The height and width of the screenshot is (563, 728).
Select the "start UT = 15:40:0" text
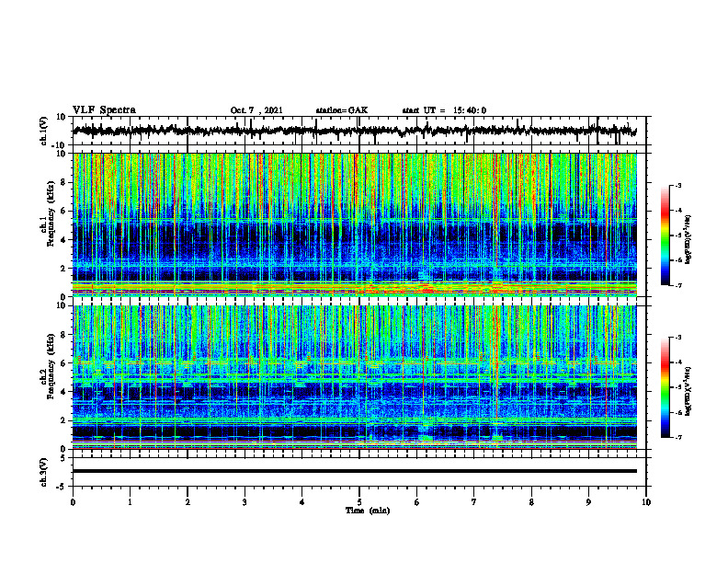(x=444, y=110)
